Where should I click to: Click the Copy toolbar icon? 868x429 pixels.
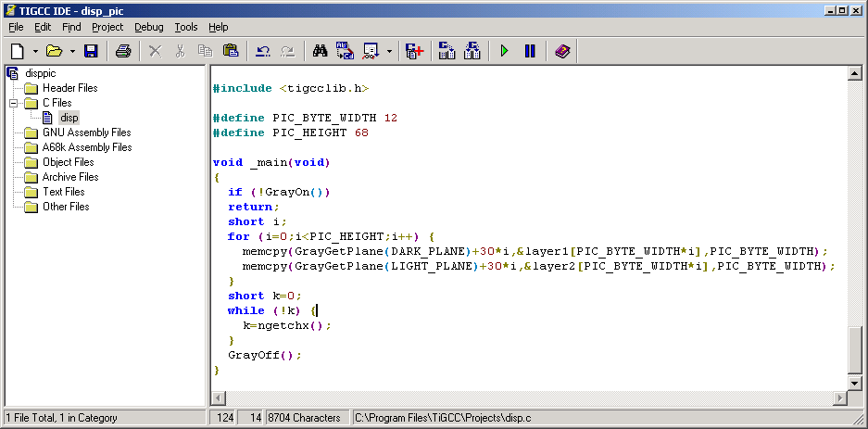pos(206,52)
